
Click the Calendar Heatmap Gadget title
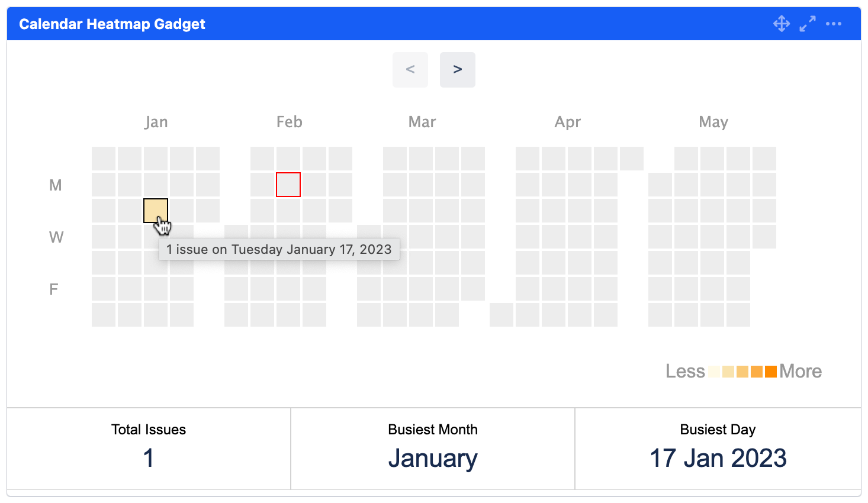click(x=112, y=24)
